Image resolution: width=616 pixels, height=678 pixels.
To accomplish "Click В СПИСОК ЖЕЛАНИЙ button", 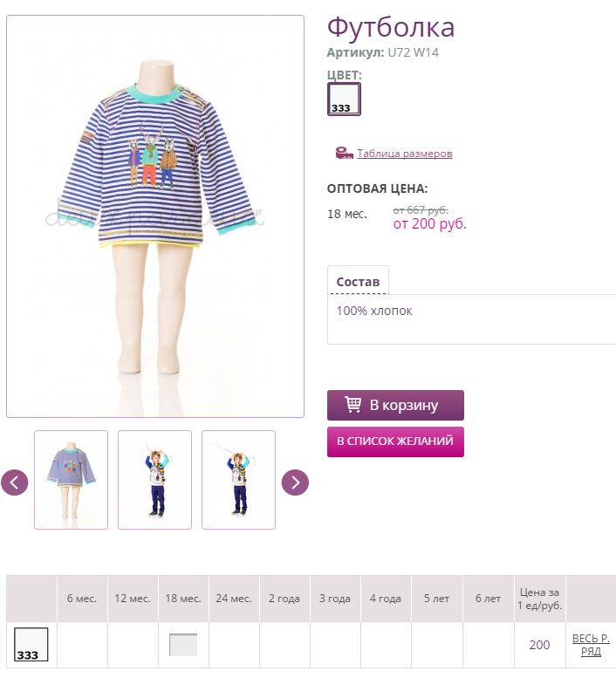I will click(x=395, y=442).
